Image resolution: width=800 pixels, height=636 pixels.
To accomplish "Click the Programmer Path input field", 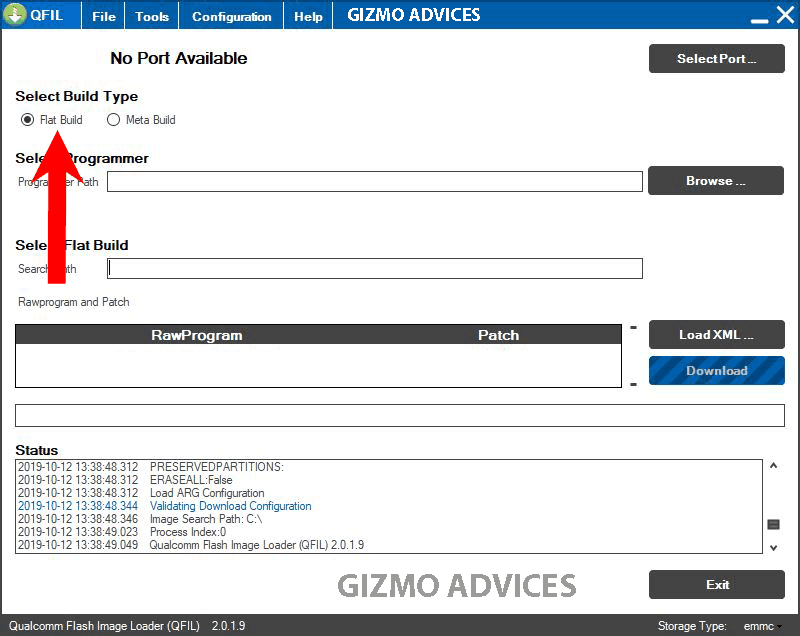I will tap(374, 182).
